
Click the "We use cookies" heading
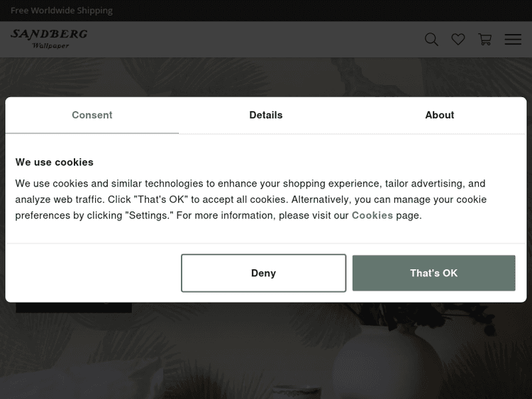click(x=55, y=162)
